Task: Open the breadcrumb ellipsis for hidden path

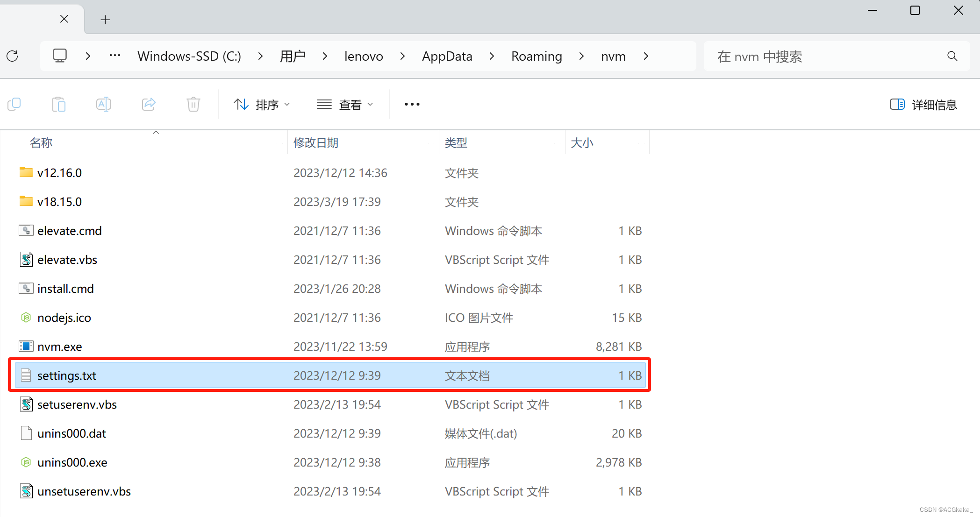Action: [x=115, y=56]
